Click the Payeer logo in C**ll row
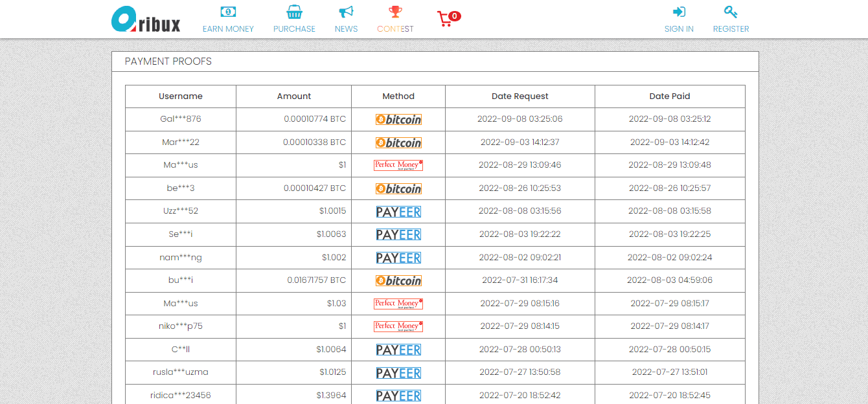 coord(398,350)
